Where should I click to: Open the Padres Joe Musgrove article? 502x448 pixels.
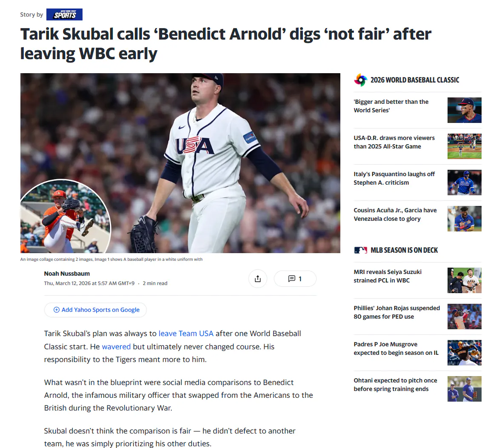tap(396, 348)
